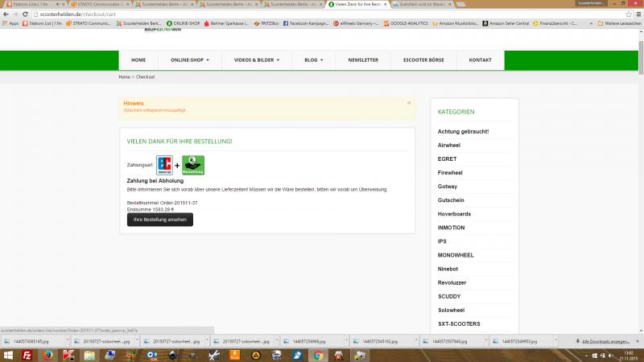Click the Home breadcrumb link
Viewport: 644px width, 362px height.
coord(124,77)
